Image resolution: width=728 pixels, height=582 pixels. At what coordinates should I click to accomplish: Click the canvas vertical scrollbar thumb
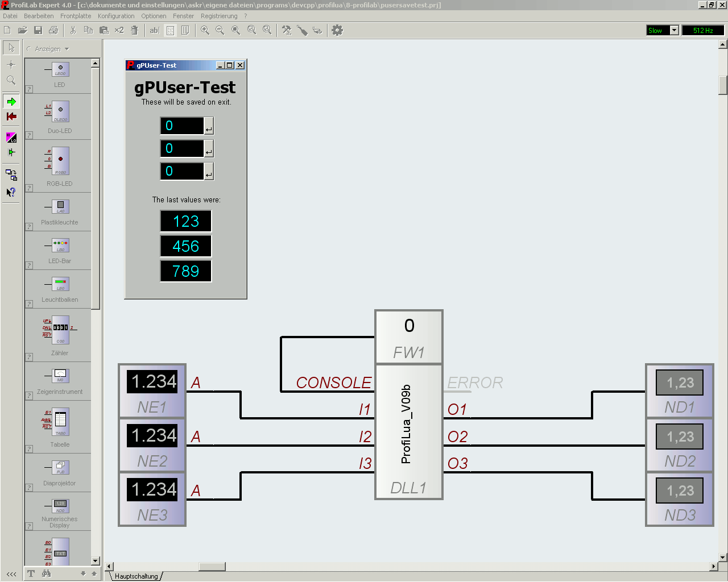tap(723, 85)
